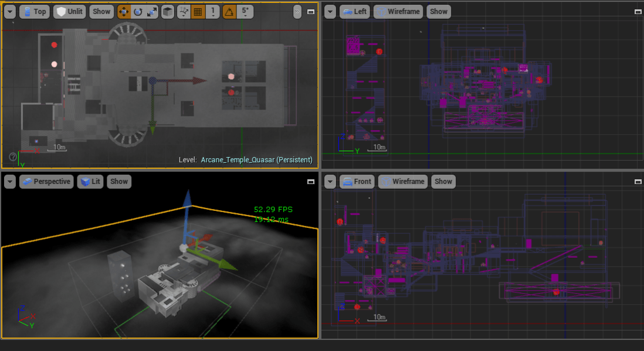Open the Lit view mode menu
Viewport: 644px width, 351px height.
coord(90,182)
